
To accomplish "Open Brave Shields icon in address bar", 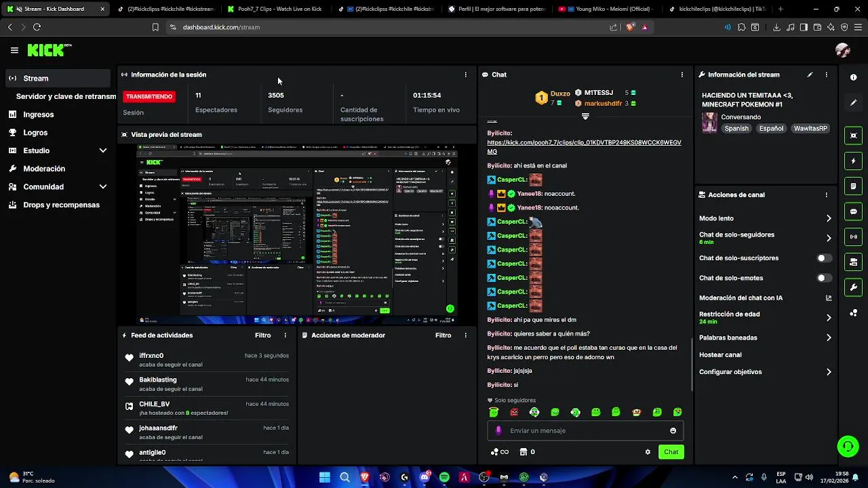I will point(630,27).
